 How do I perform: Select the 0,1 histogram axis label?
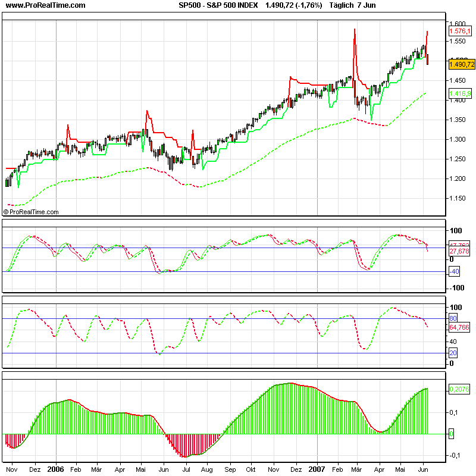pos(453,412)
